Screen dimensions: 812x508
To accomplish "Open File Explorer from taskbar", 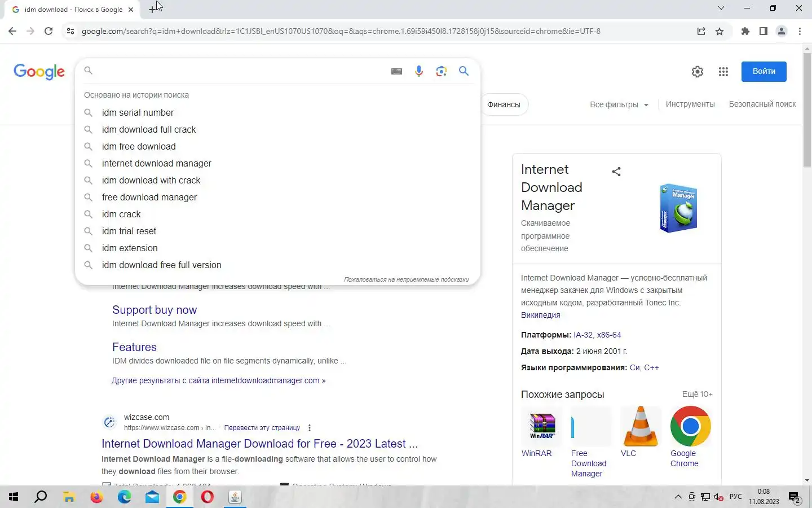I will [x=69, y=497].
